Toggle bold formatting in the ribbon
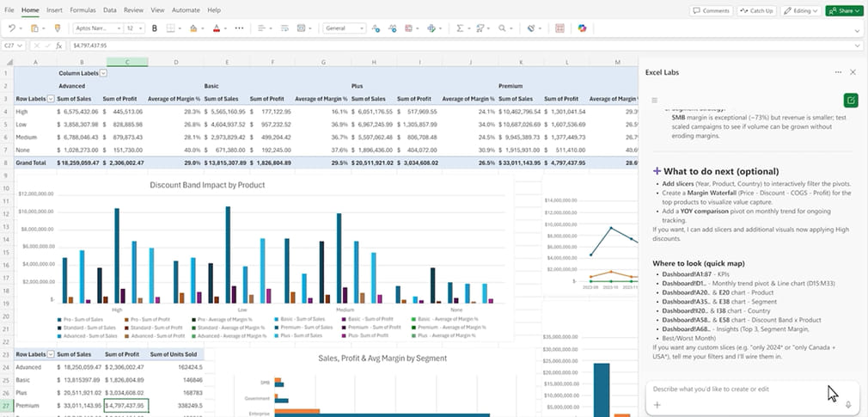Viewport: 868px width, 417px height. [x=155, y=28]
